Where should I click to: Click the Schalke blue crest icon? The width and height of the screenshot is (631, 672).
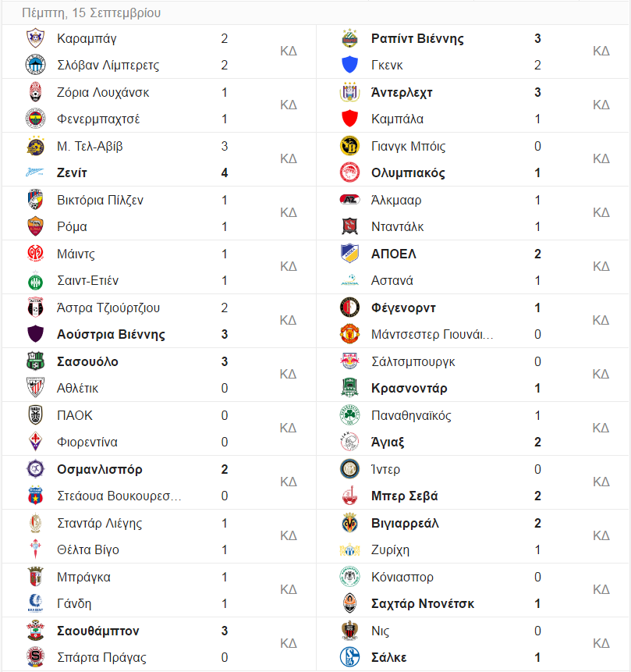coord(349,657)
